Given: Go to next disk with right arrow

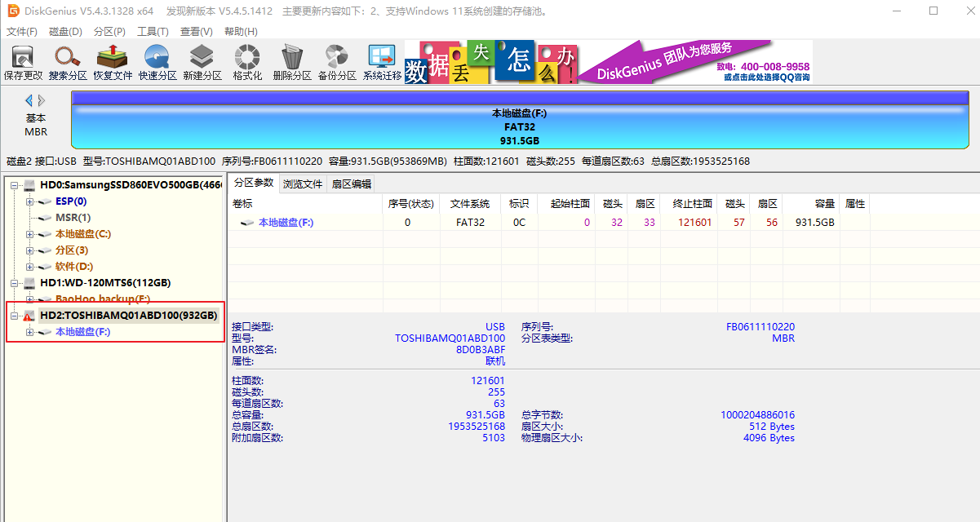Looking at the screenshot, I should [x=42, y=100].
